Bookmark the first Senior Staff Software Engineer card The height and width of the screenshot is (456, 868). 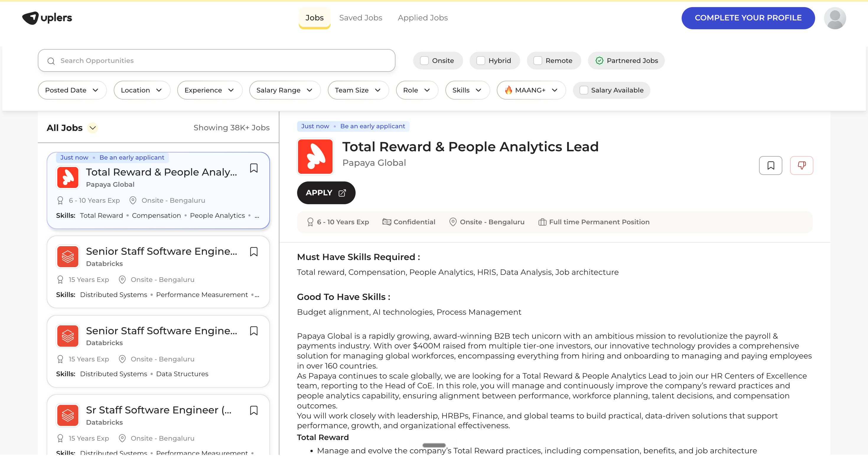(x=254, y=251)
